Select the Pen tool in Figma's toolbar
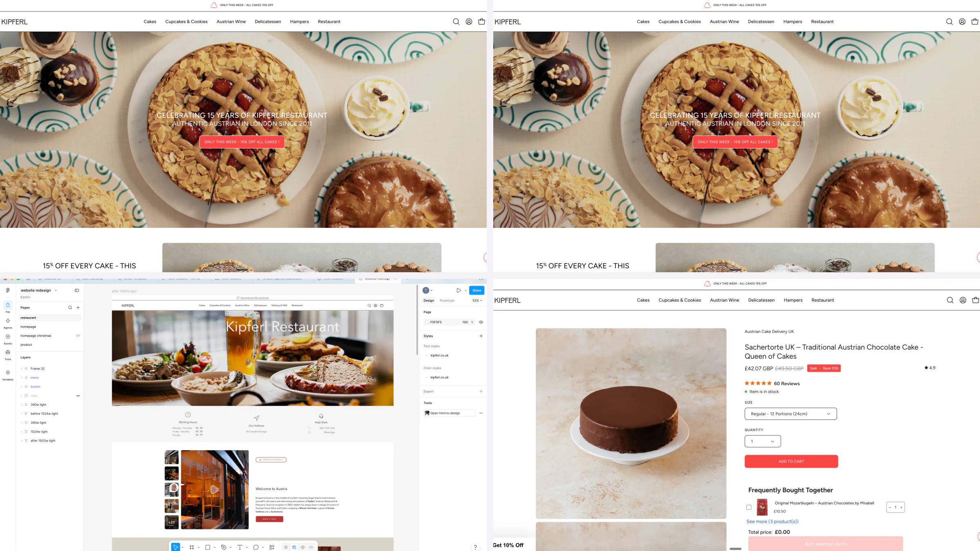Image resolution: width=980 pixels, height=551 pixels. 223,547
